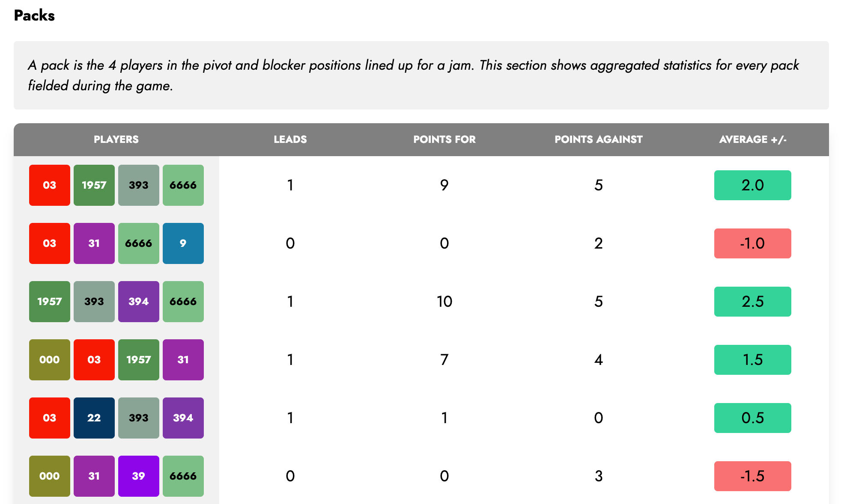Screen dimensions: 841x504
Task: Click olive 000 badge in fourth row
Action: pyautogui.click(x=50, y=360)
